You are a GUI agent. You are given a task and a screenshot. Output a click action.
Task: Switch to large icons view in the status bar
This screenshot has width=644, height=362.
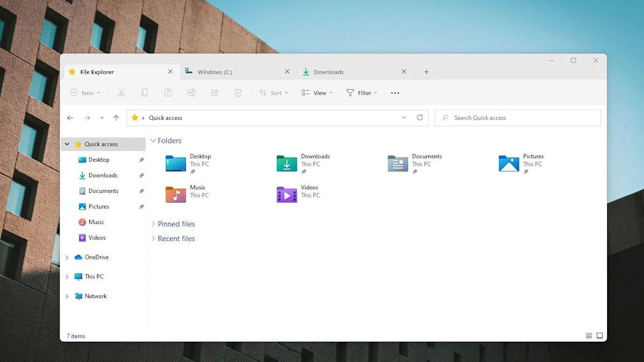599,336
